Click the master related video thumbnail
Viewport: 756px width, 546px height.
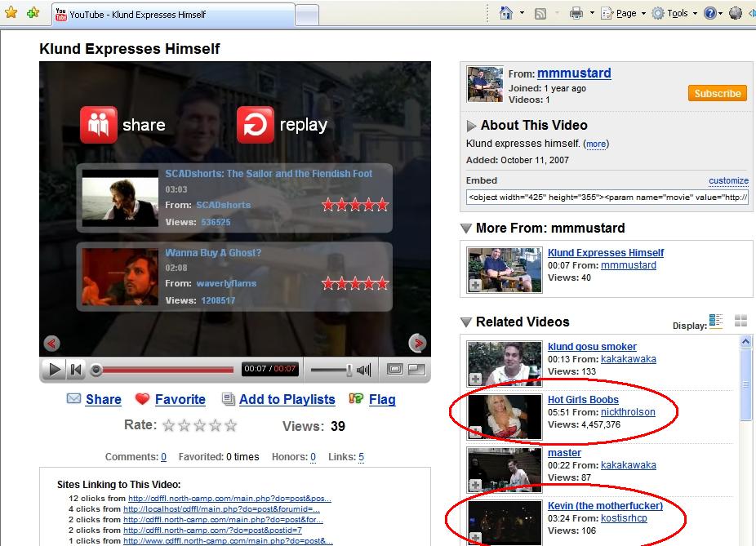coord(505,470)
